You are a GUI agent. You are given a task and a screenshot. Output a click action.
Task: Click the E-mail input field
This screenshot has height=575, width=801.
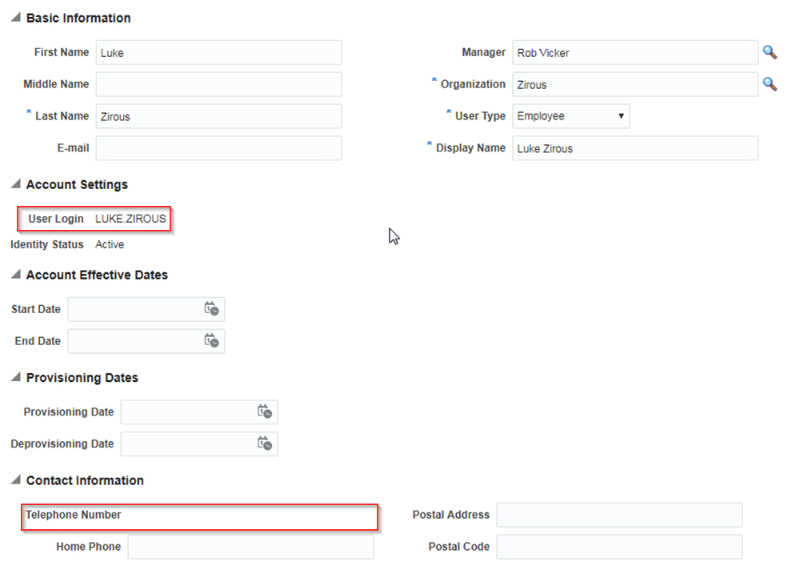(x=219, y=148)
